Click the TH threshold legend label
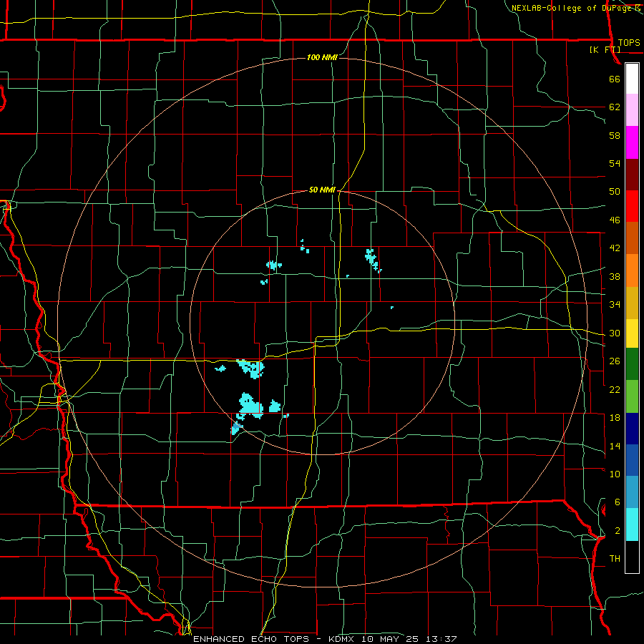This screenshot has height=644, width=644. 615,559
